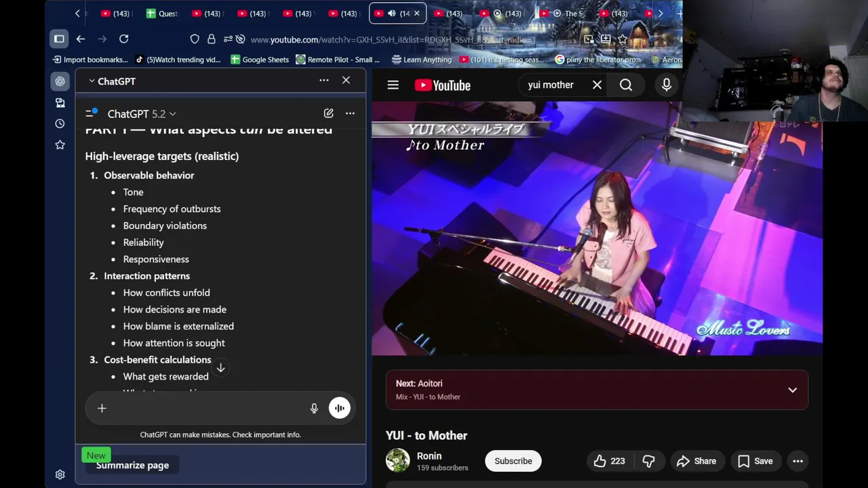
Task: Run YouTube search with magnifier icon
Action: tap(626, 85)
